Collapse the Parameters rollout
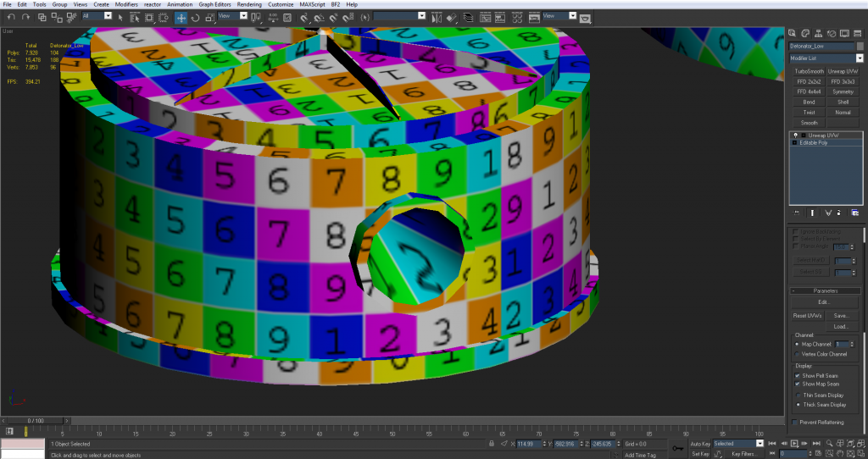Screen dimensions: 868x459 click(826, 290)
